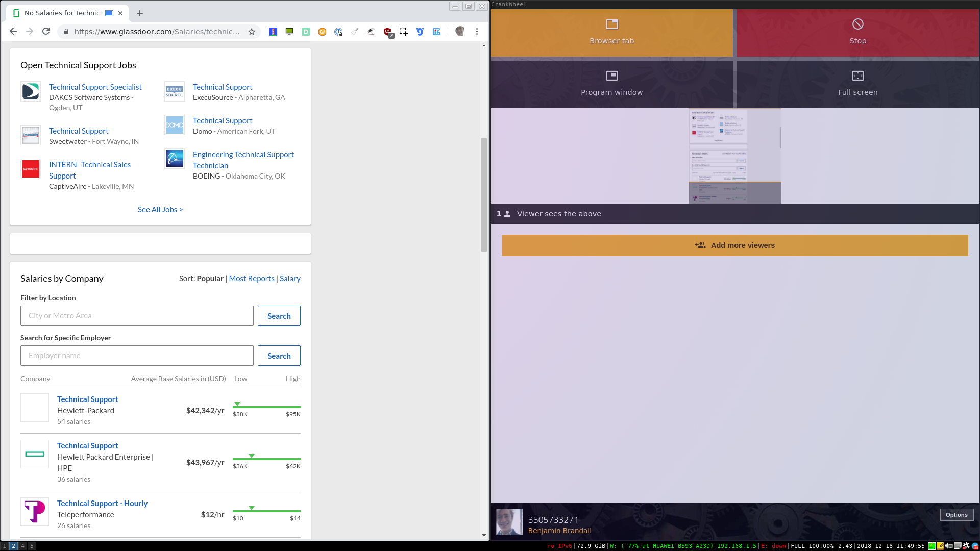Click the gray scraper extension icon
980x551 pixels.
point(355,32)
